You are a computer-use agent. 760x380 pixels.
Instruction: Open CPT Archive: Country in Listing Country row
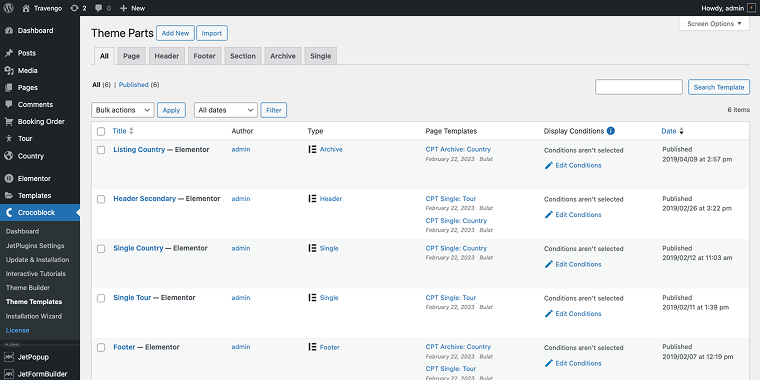click(x=458, y=149)
